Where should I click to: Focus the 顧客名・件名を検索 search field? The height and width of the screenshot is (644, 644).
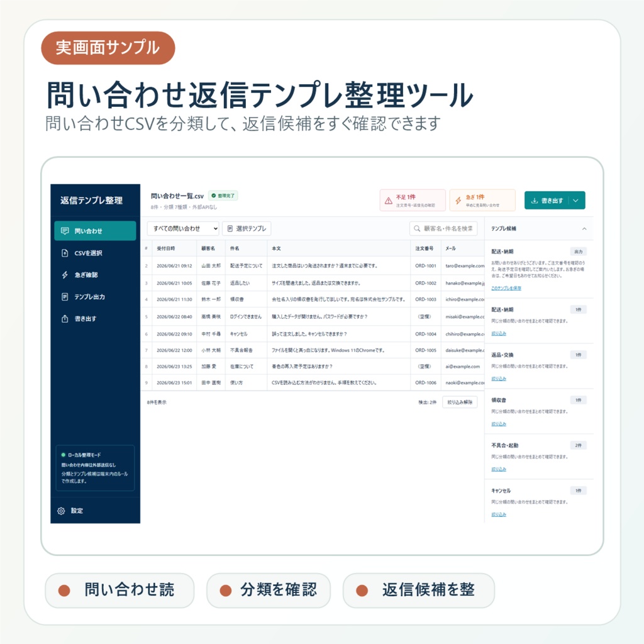pyautogui.click(x=443, y=228)
